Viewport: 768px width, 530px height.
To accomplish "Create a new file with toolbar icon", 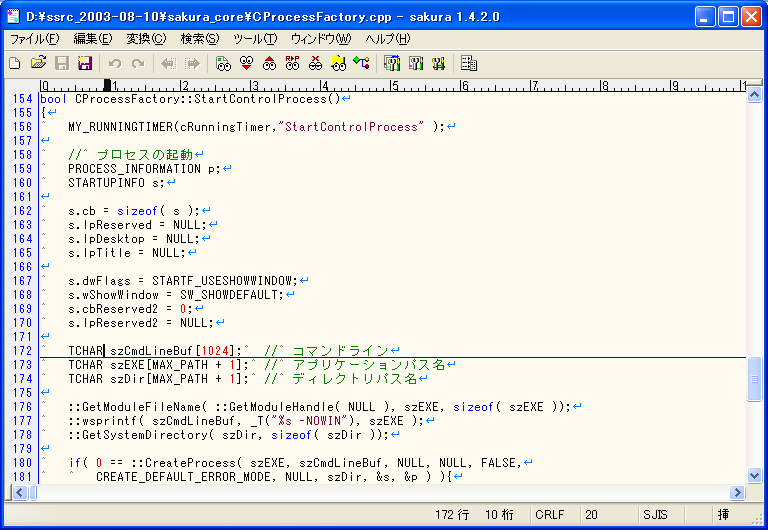I will pos(15,63).
